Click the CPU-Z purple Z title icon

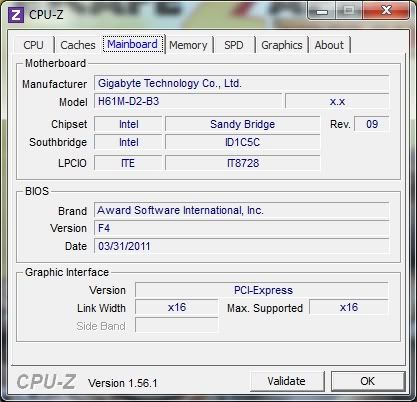coord(16,15)
